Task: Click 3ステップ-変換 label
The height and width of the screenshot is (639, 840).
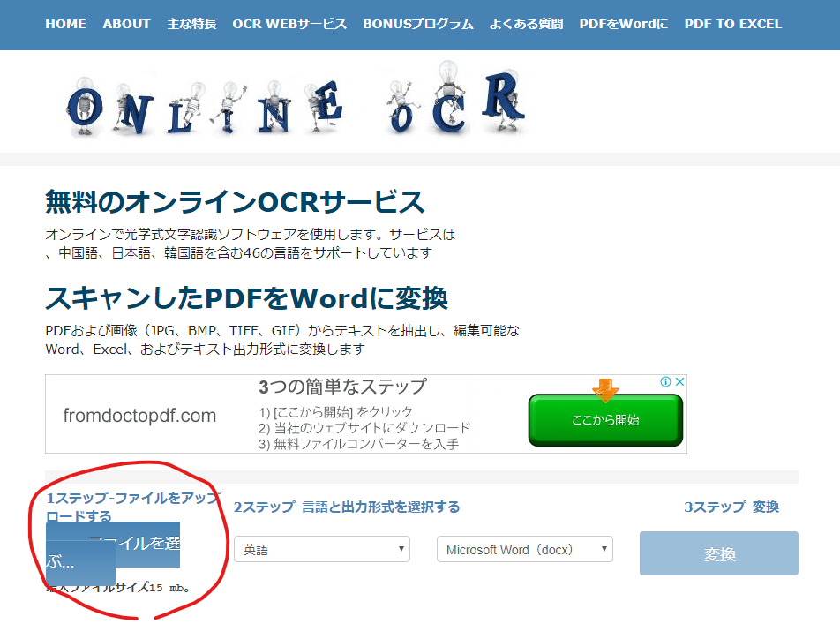Action: pyautogui.click(x=731, y=507)
